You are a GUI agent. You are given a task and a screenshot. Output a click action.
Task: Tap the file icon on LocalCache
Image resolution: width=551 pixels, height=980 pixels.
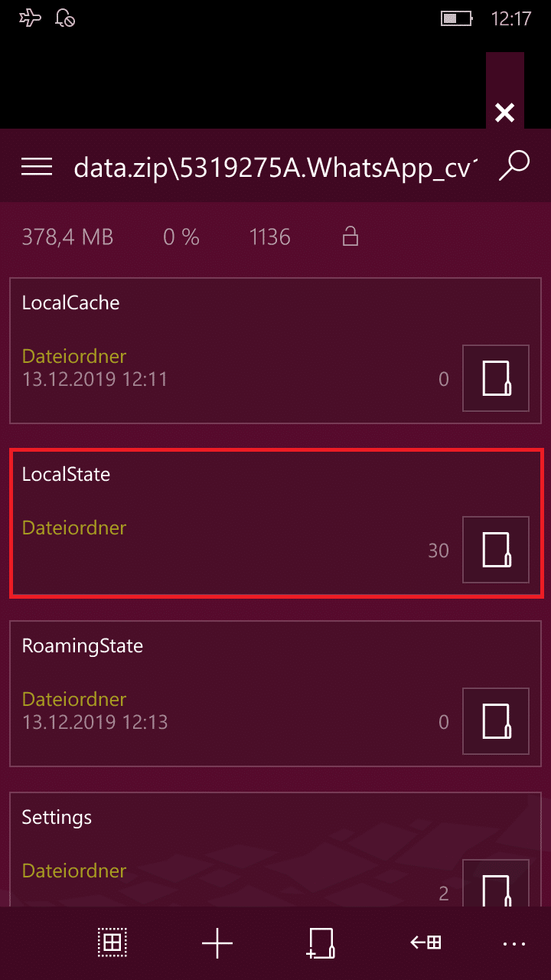[x=496, y=378]
